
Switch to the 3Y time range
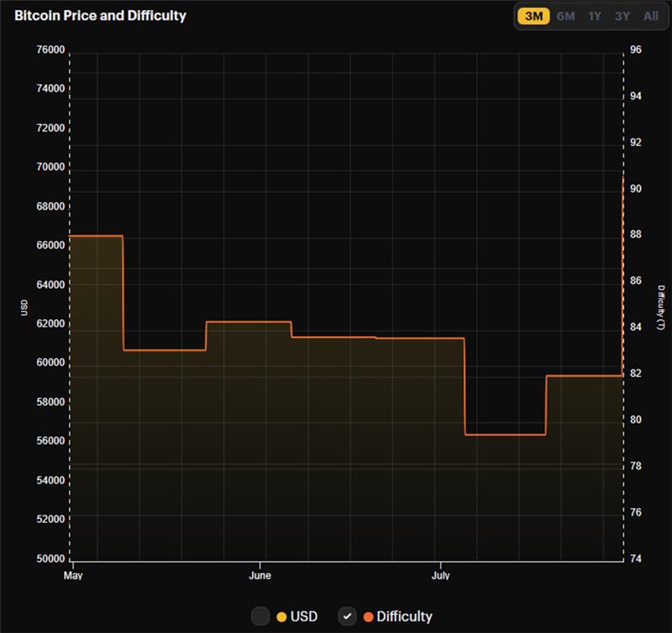tap(622, 16)
